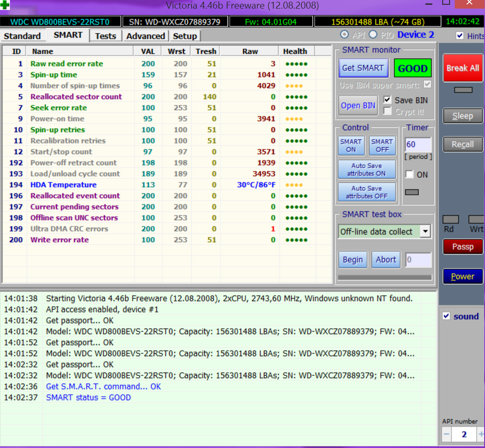Click the Wrst column header
This screenshot has height=448, width=485.
click(176, 51)
